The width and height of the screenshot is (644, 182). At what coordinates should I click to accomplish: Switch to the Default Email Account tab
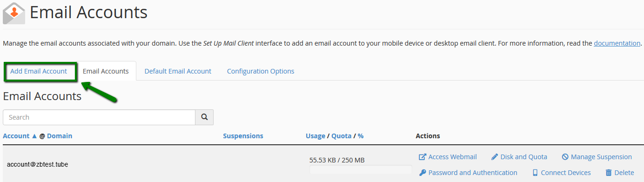click(178, 71)
